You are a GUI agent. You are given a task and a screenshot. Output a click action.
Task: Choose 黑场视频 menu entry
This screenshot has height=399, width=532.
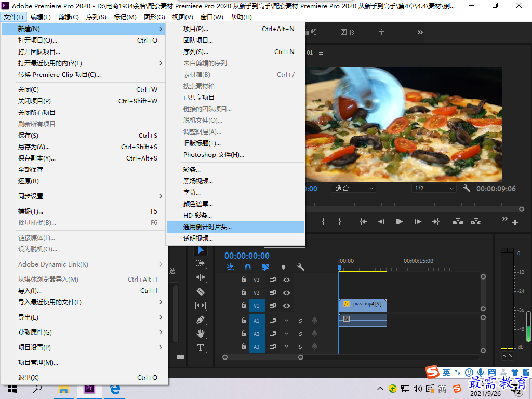coord(235,181)
